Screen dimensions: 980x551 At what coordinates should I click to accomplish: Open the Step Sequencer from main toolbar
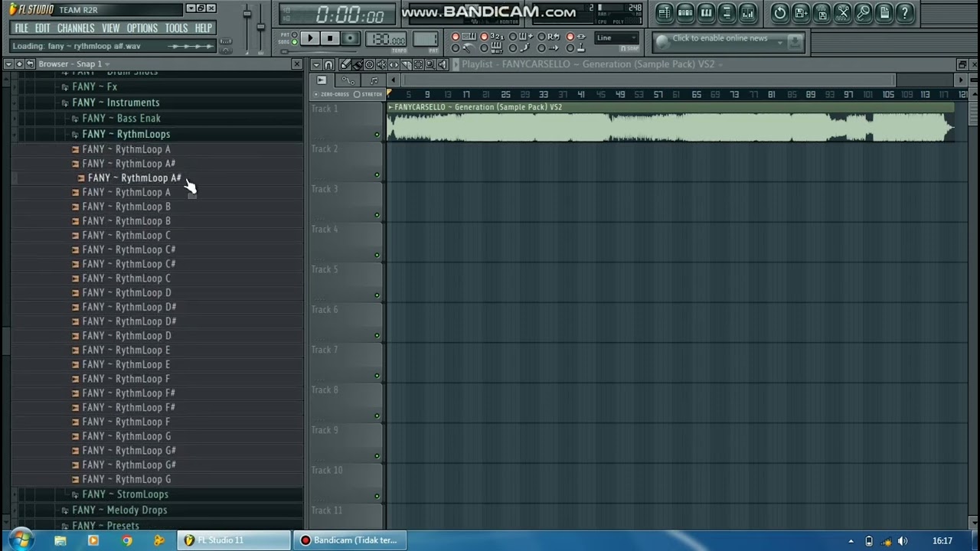pyautogui.click(x=685, y=12)
